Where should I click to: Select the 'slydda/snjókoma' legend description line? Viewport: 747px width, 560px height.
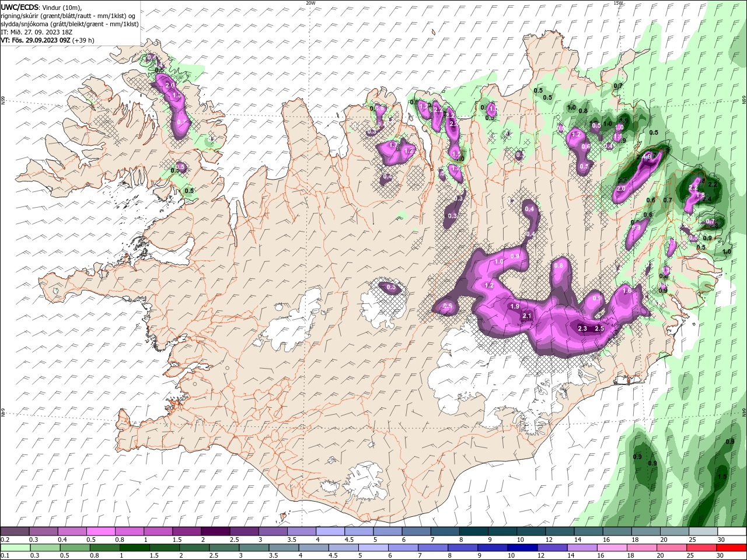[x=69, y=24]
